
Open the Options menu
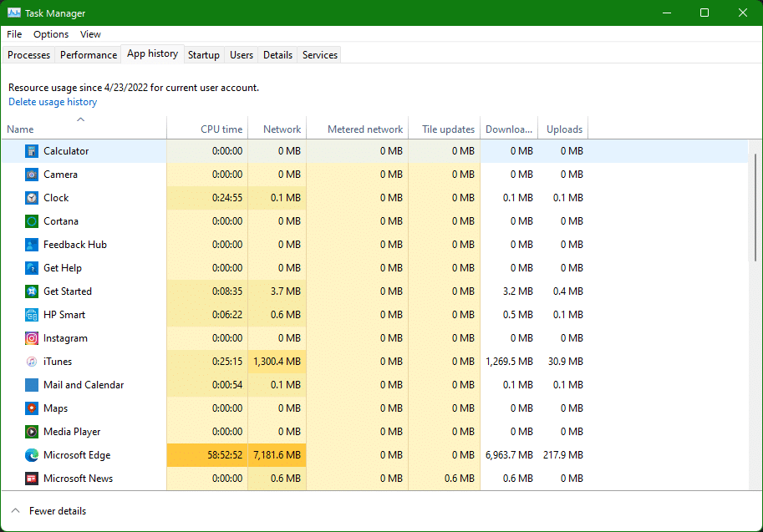tap(51, 34)
